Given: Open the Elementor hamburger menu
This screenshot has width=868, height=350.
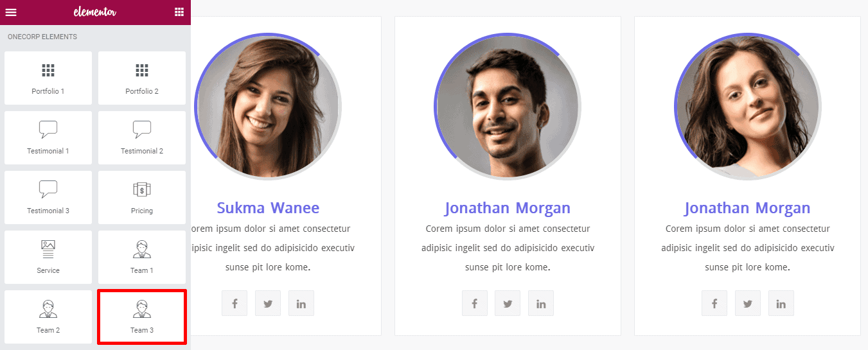Looking at the screenshot, I should [11, 12].
